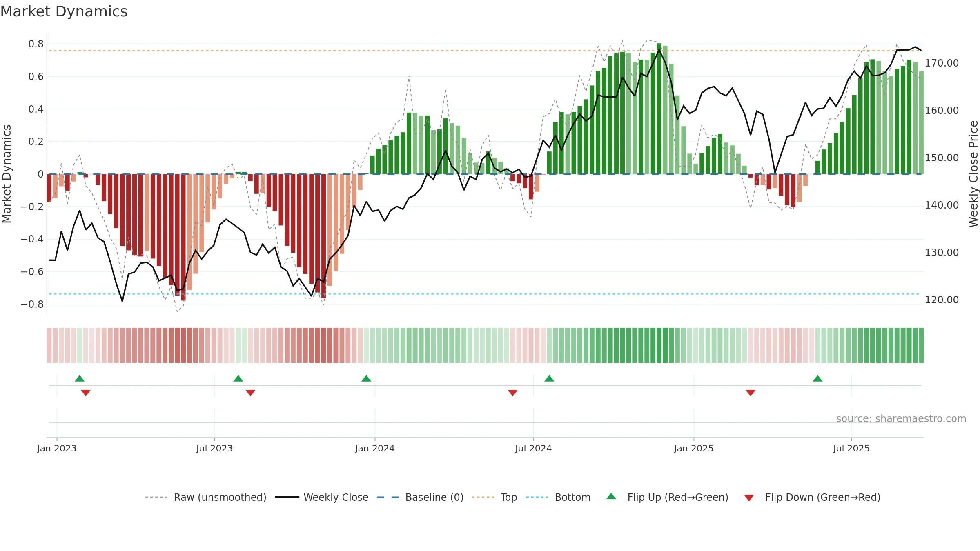980x551 pixels.
Task: Click the −0.4 left axis tick label
Action: pos(32,239)
